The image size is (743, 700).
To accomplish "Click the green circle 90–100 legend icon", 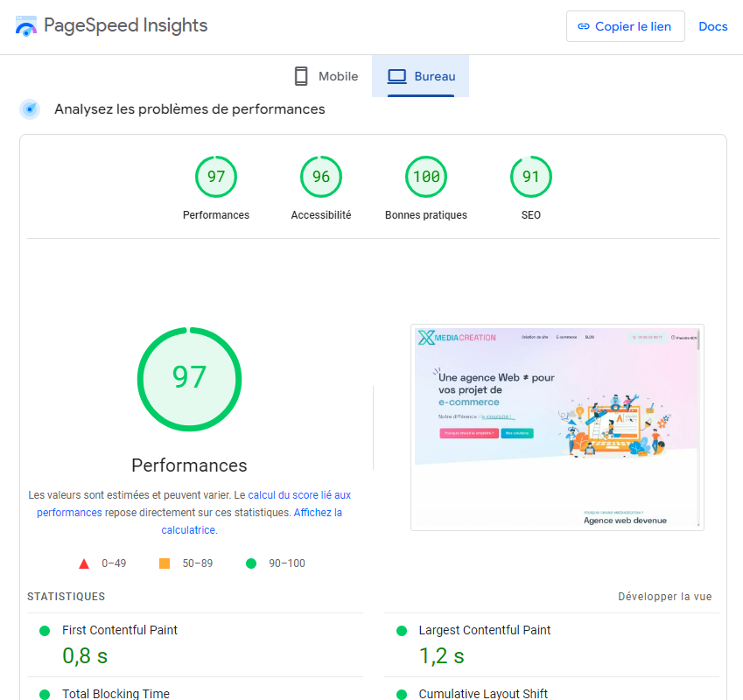I will [x=251, y=563].
